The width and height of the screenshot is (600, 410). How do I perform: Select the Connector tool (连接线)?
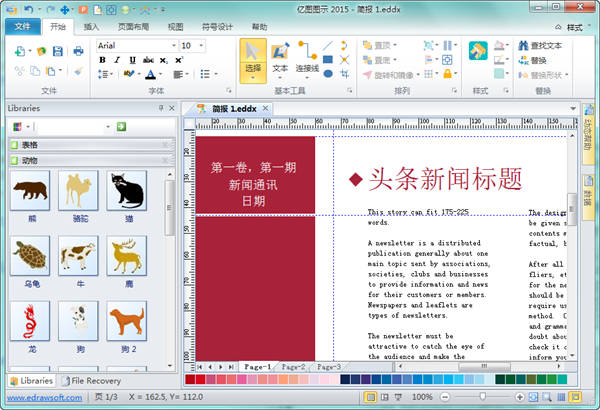(x=307, y=59)
